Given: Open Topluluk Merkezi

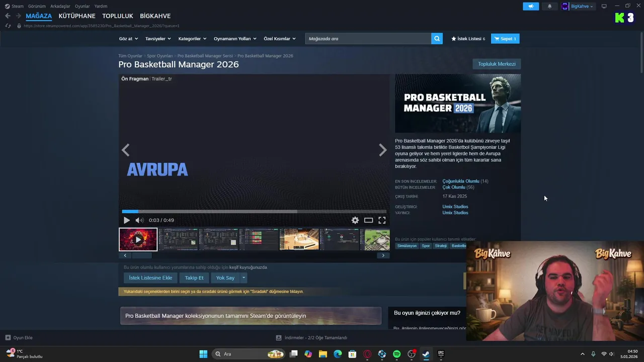Looking at the screenshot, I should [x=497, y=64].
